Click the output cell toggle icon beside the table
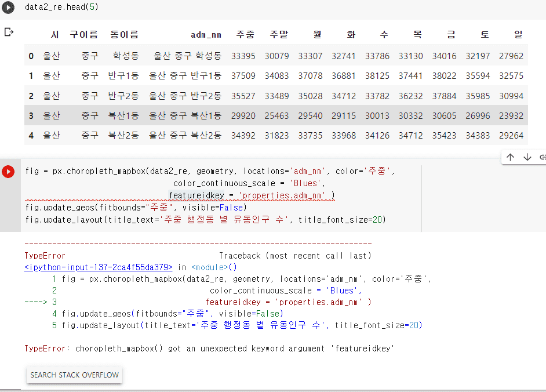Screen dimensions: 546x392 pyautogui.click(x=9, y=32)
